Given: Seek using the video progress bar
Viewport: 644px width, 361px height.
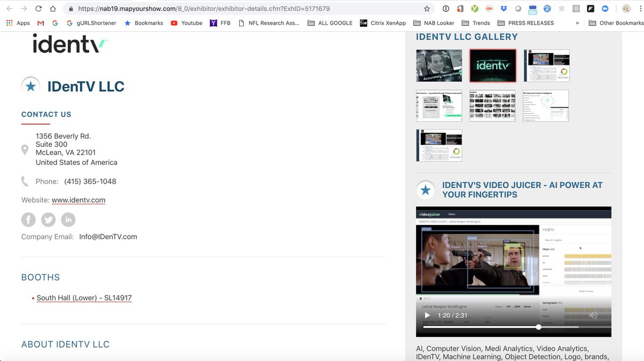Looking at the screenshot, I should pos(517,327).
